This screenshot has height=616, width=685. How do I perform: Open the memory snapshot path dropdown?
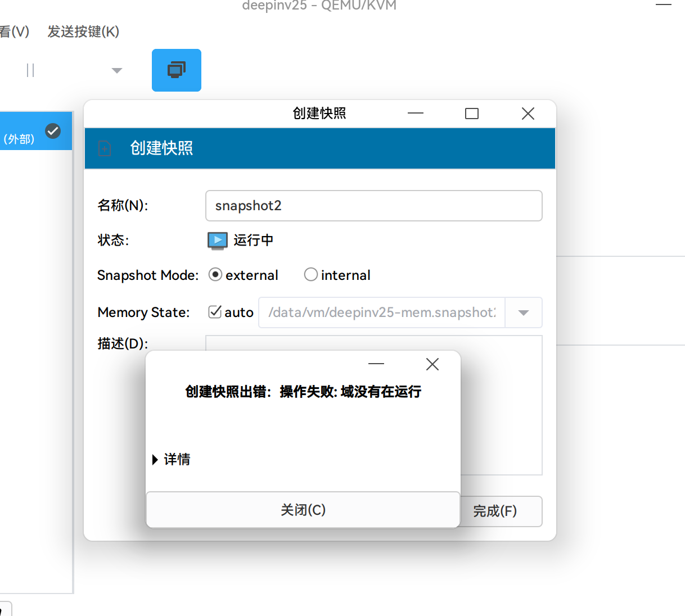pyautogui.click(x=524, y=312)
